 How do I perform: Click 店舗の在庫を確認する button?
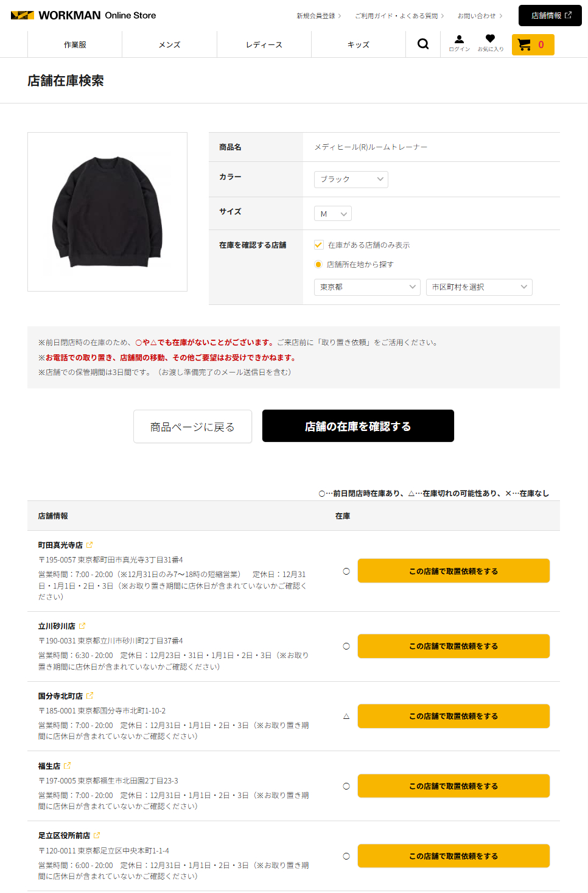click(x=358, y=426)
